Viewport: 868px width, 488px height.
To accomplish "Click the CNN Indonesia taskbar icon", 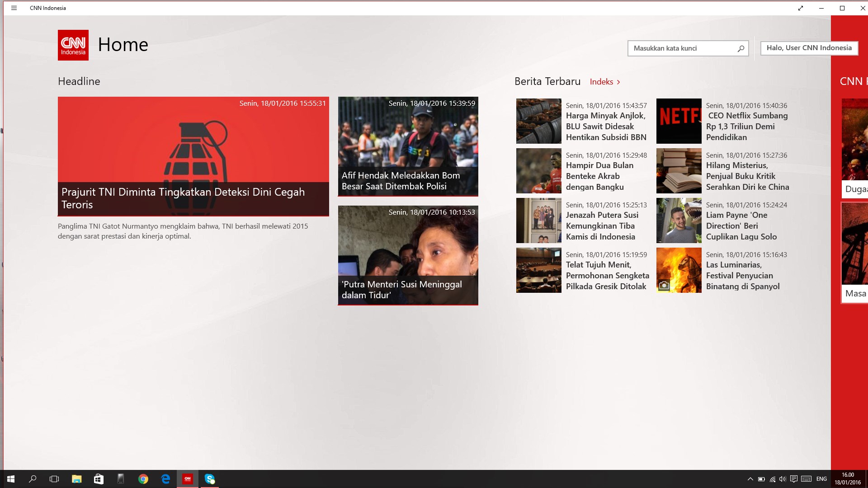I will coord(187,479).
